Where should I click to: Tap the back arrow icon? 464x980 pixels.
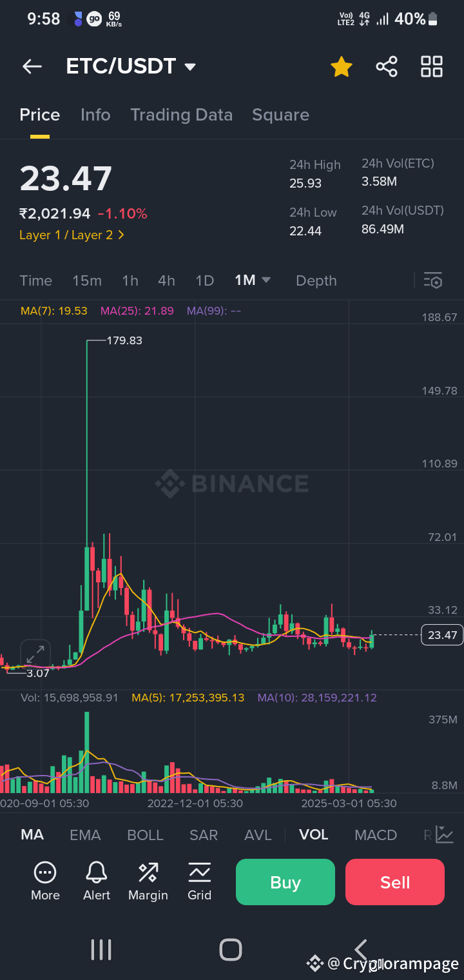(x=32, y=66)
